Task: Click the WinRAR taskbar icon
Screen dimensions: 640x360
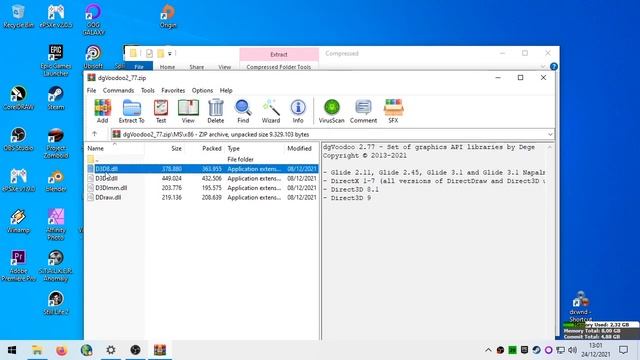Action: pyautogui.click(x=160, y=350)
